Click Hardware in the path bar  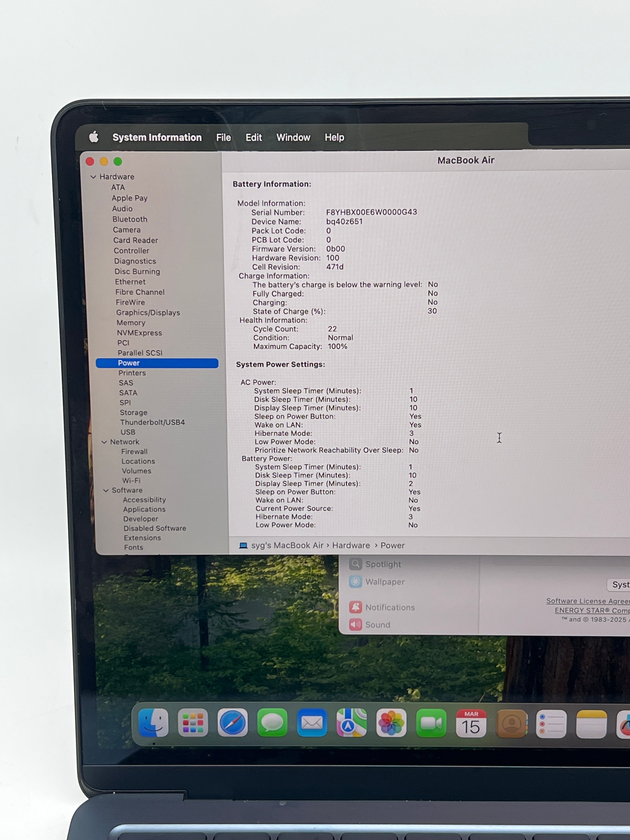(x=351, y=545)
